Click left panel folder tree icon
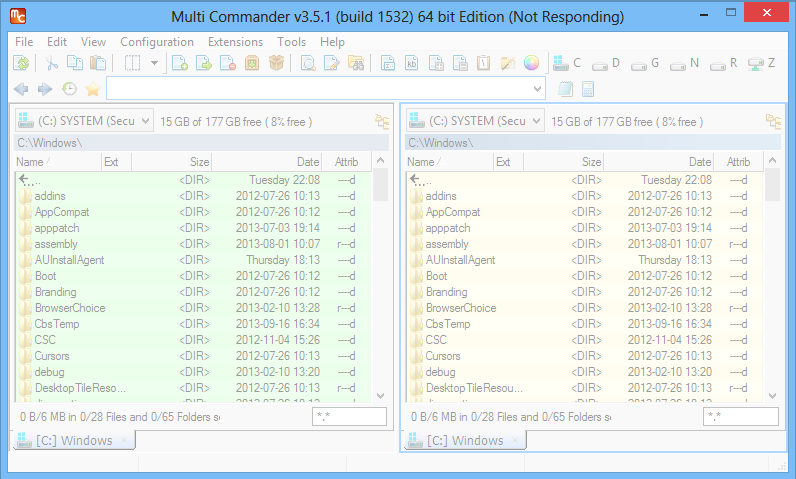The height and width of the screenshot is (479, 796). point(382,121)
